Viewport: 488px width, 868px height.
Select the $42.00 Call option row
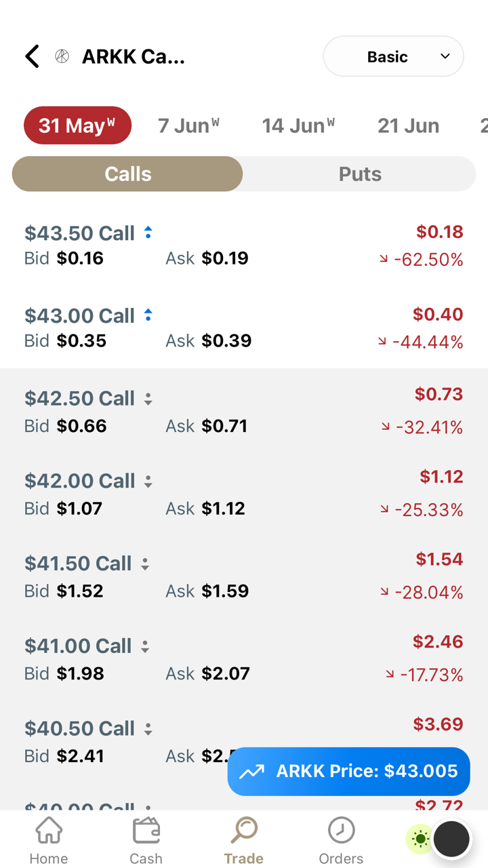(244, 494)
